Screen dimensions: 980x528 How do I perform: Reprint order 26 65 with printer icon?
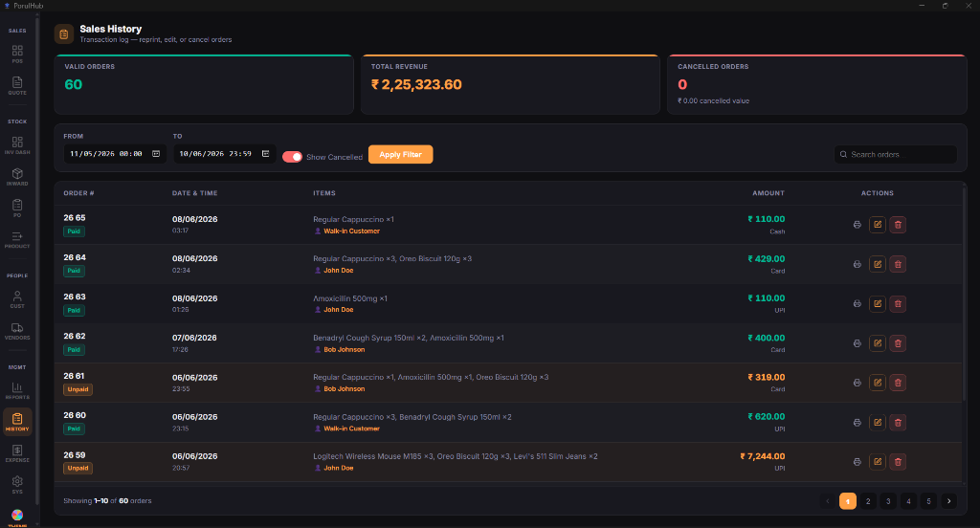click(857, 225)
